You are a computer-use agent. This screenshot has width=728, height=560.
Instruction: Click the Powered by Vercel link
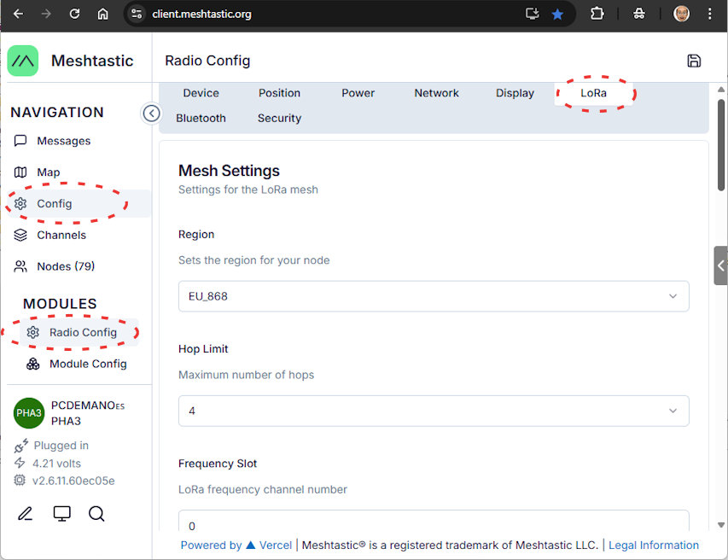pyautogui.click(x=236, y=545)
